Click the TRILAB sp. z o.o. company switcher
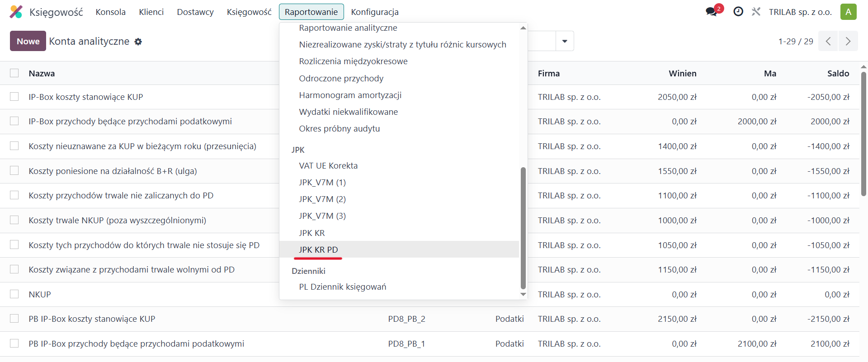The width and height of the screenshot is (868, 362). pos(800,12)
